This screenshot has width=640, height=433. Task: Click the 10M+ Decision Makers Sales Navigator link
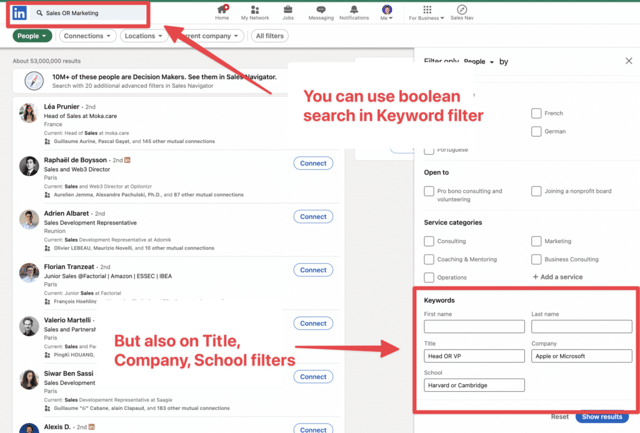coord(164,77)
